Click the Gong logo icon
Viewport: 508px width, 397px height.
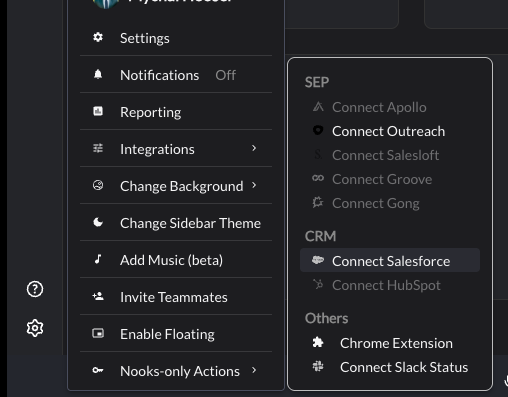(318, 202)
